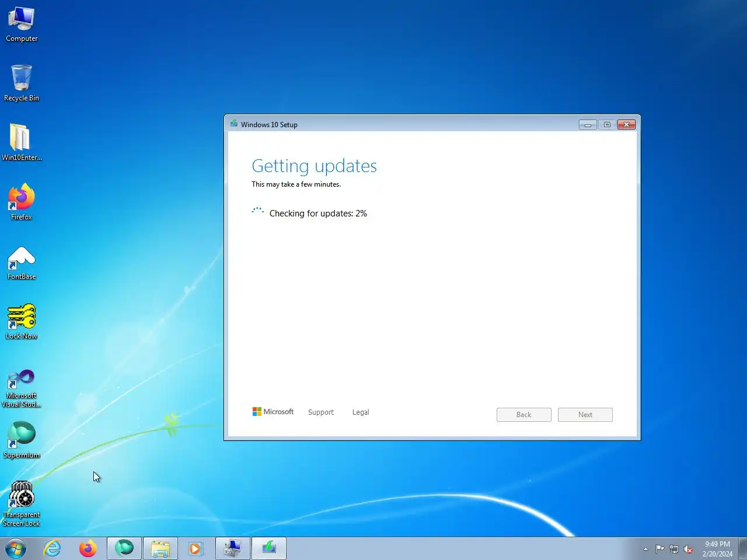This screenshot has width=747, height=560.
Task: Show hidden system tray icons
Action: pyautogui.click(x=645, y=549)
